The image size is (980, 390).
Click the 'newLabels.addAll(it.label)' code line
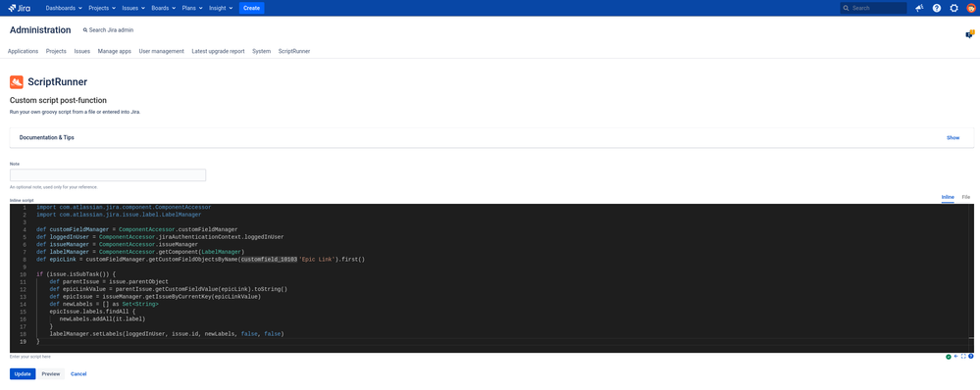[x=102, y=318]
